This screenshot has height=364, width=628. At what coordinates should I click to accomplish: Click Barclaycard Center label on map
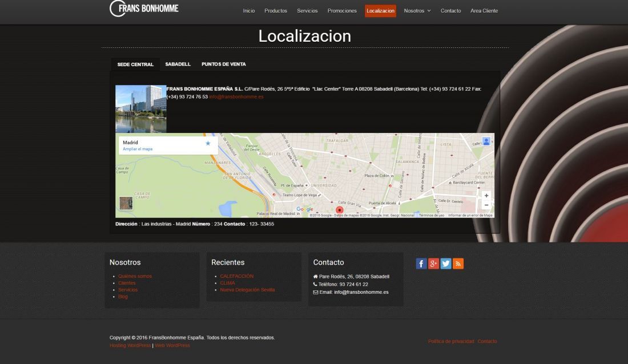pos(469,183)
